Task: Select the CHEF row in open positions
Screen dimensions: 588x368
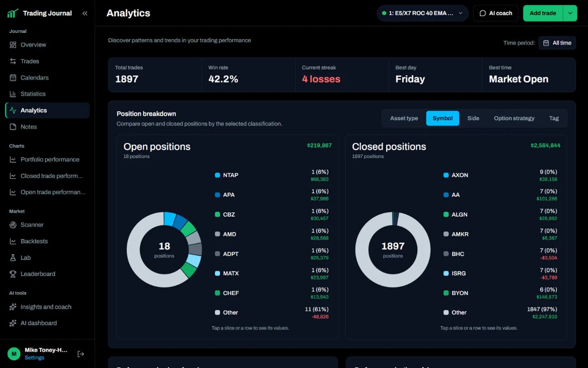Action: coord(272,293)
